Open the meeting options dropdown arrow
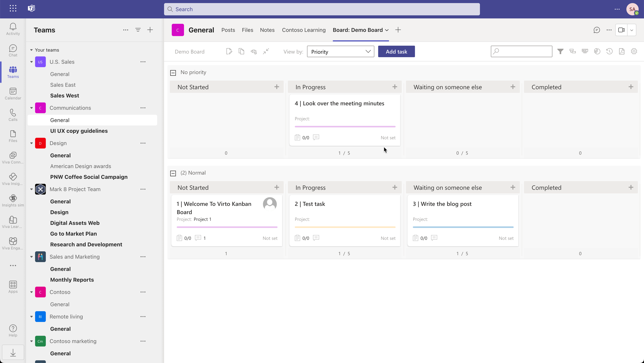 632,30
